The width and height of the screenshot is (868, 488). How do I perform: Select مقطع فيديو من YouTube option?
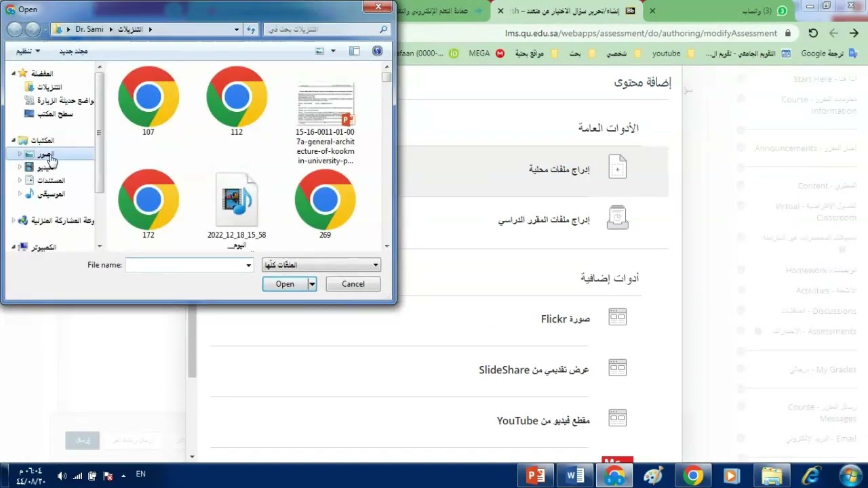click(543, 420)
